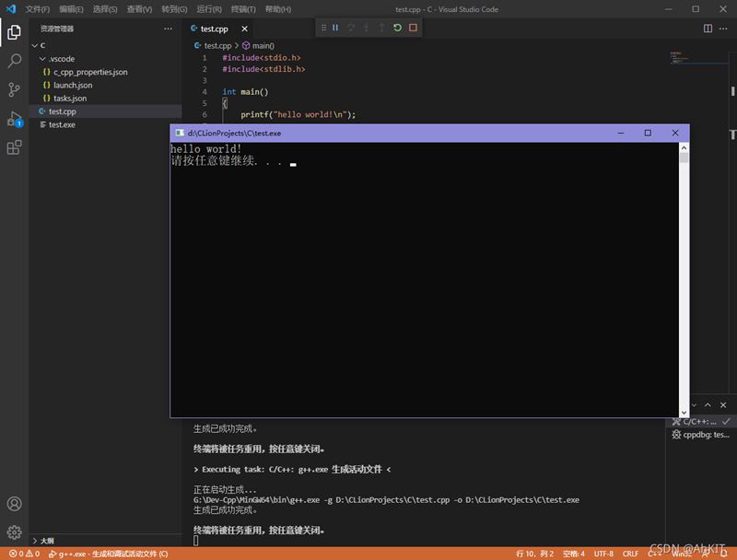The height and width of the screenshot is (560, 737).
Task: Open the Explorer view in activity bar
Action: [14, 33]
